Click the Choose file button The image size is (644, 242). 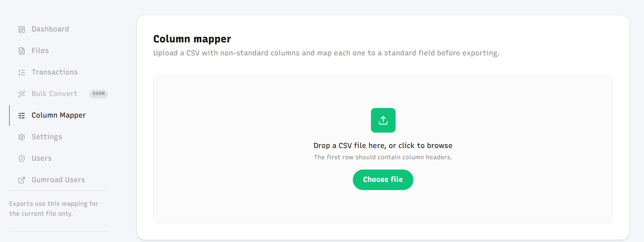point(383,180)
